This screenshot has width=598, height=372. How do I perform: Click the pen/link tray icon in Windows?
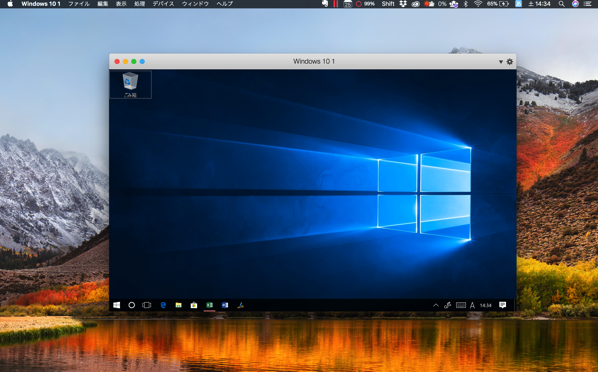click(x=448, y=305)
